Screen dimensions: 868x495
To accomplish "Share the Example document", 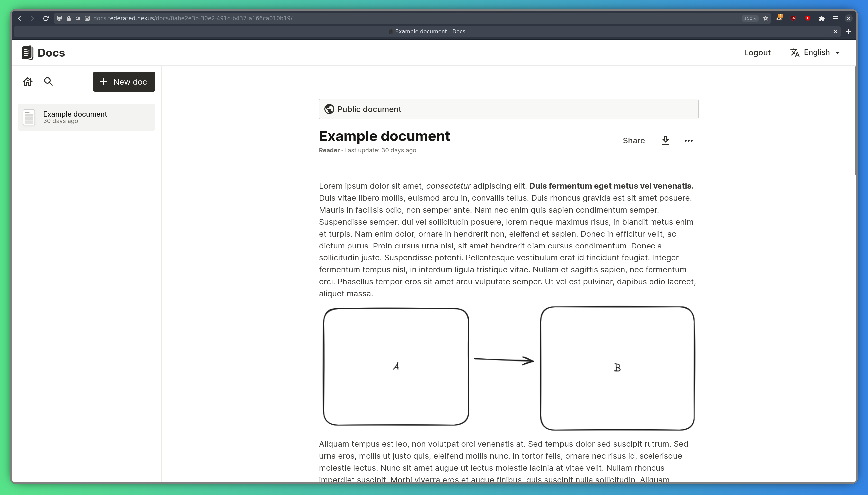I will [633, 141].
